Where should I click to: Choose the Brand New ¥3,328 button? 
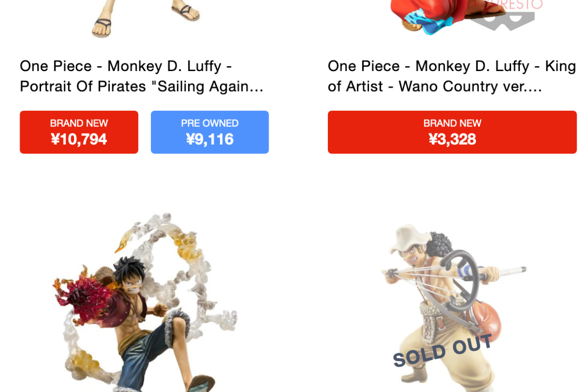[x=452, y=132]
